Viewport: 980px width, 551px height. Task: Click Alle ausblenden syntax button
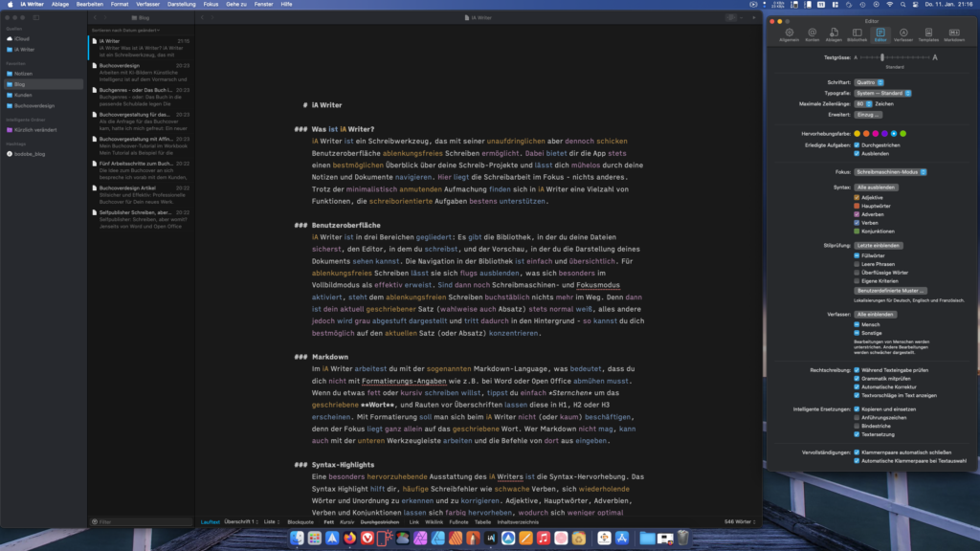(x=876, y=187)
